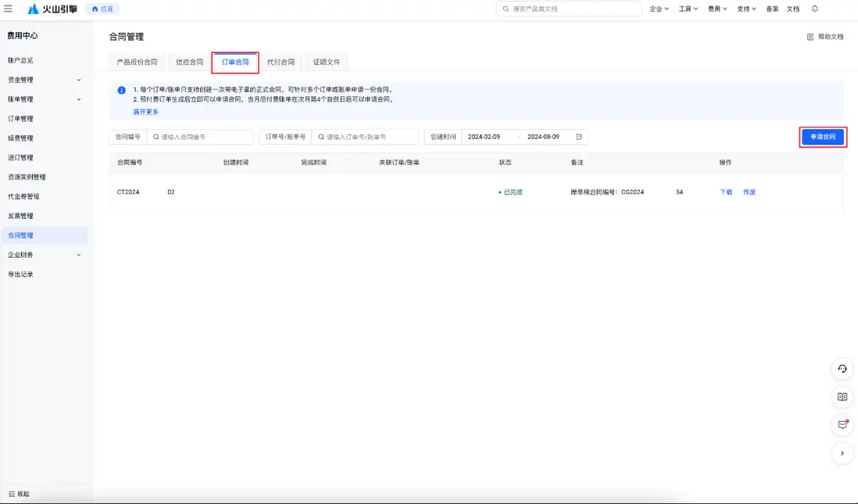Image resolution: width=858 pixels, height=504 pixels.
Task: Click 作废 for contract CT2024
Action: pos(749,192)
